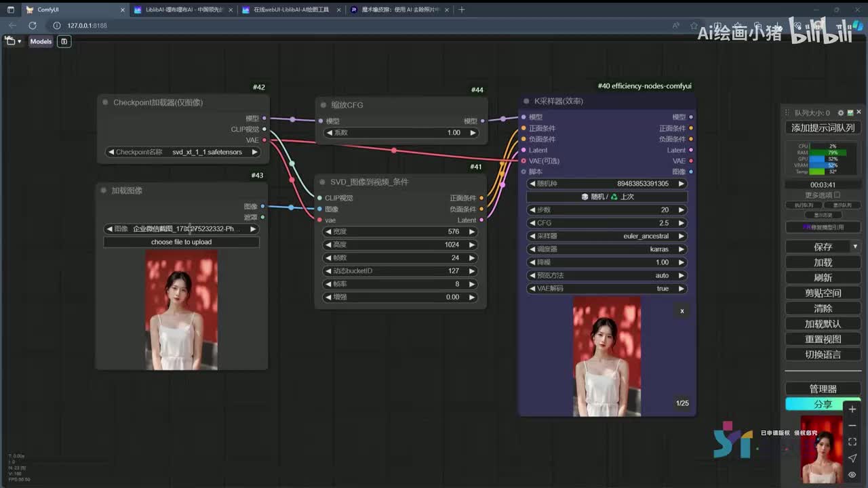This screenshot has height=488, width=868.
Task: Click the 随机 / 上次 seed button
Action: tap(607, 197)
